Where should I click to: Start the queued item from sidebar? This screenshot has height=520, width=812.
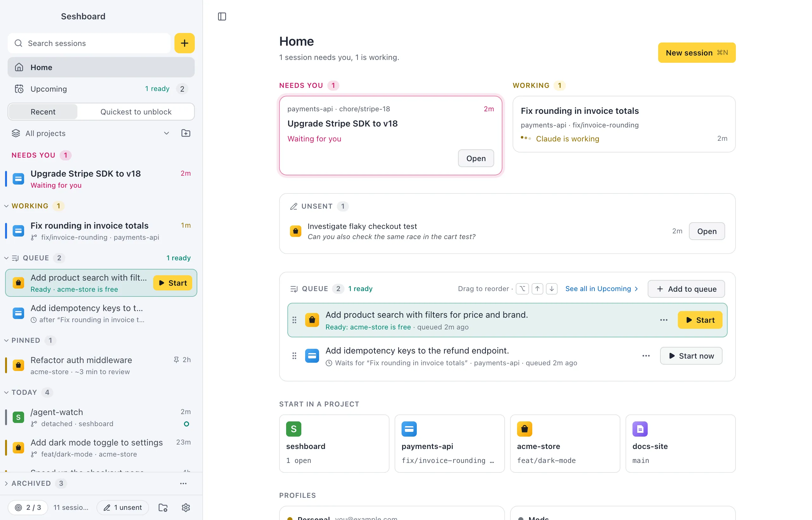coord(173,283)
